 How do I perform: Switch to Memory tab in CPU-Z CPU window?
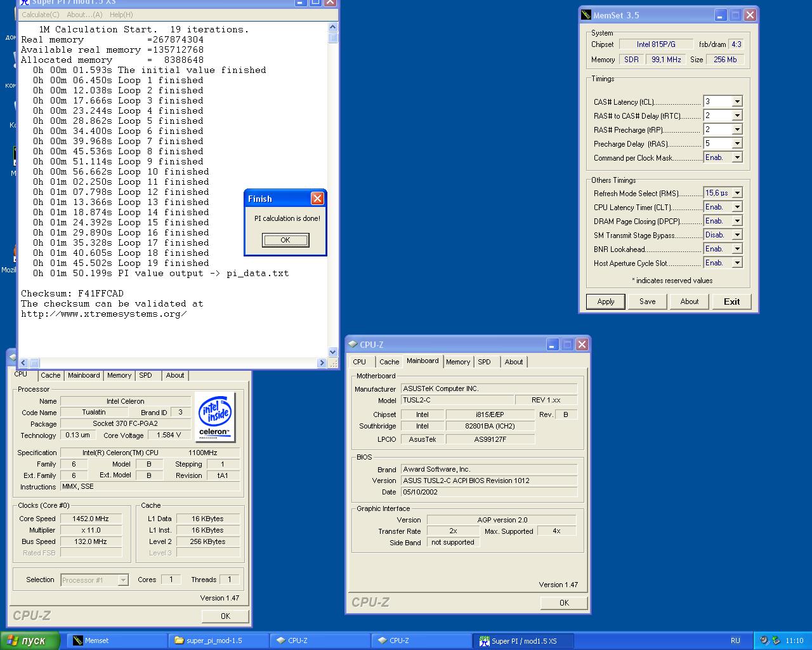tap(119, 375)
